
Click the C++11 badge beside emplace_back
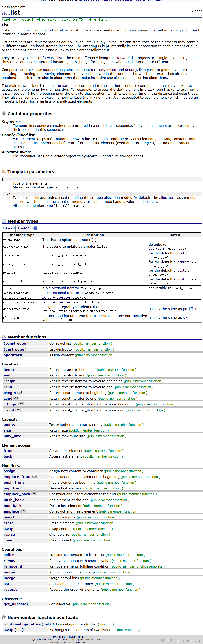coord(34,493)
